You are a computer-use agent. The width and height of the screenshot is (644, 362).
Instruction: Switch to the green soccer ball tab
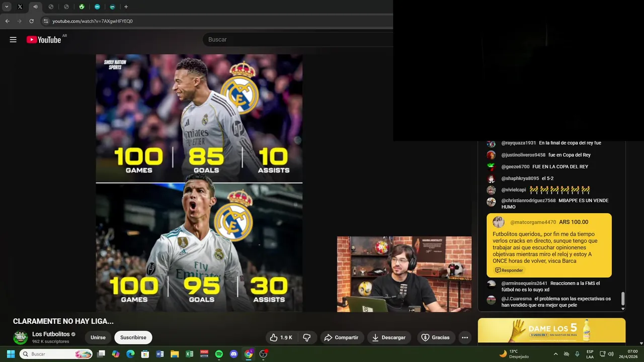tap(82, 7)
